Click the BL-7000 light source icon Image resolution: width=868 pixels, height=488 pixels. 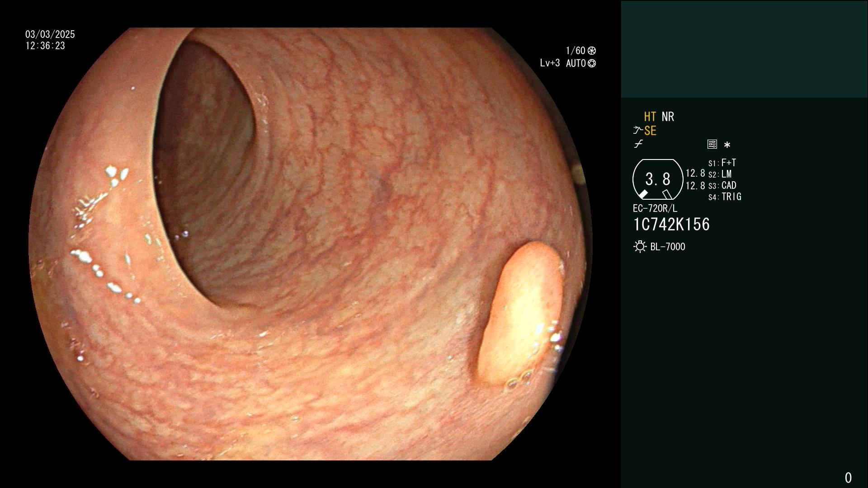pos(640,247)
